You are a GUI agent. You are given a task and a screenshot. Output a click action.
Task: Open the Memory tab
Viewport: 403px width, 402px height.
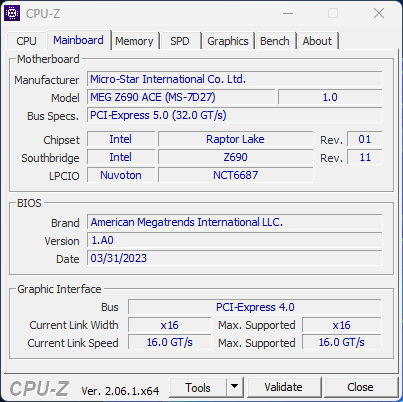(134, 41)
